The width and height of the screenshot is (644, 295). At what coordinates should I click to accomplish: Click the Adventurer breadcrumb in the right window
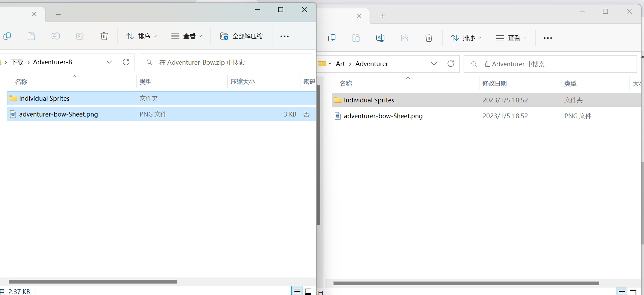372,64
